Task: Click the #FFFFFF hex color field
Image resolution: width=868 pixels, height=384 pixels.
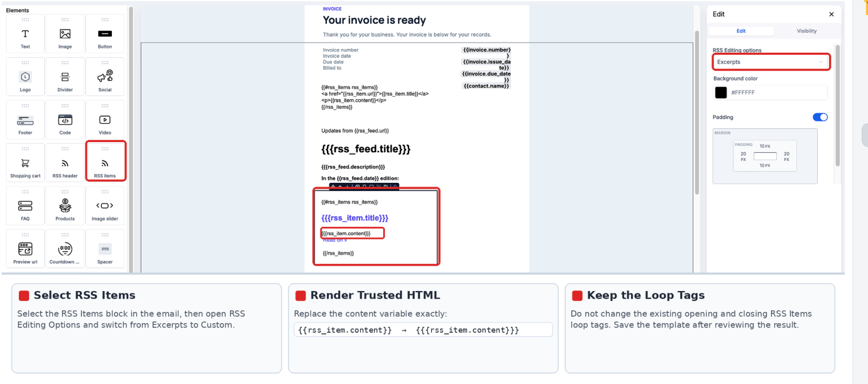Action: tap(778, 92)
